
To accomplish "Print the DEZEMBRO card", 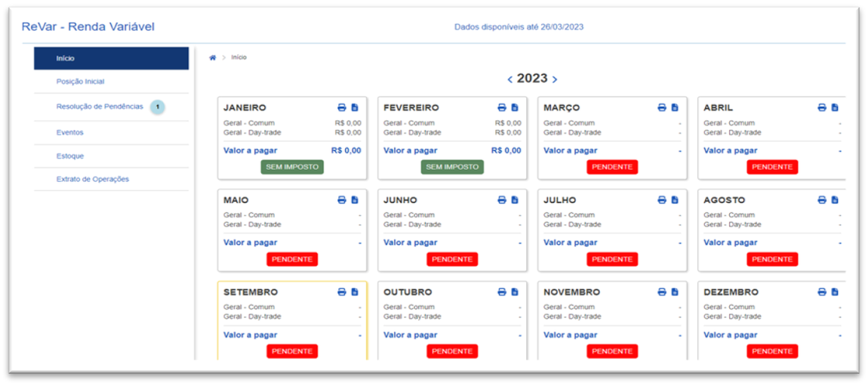I will click(x=821, y=292).
